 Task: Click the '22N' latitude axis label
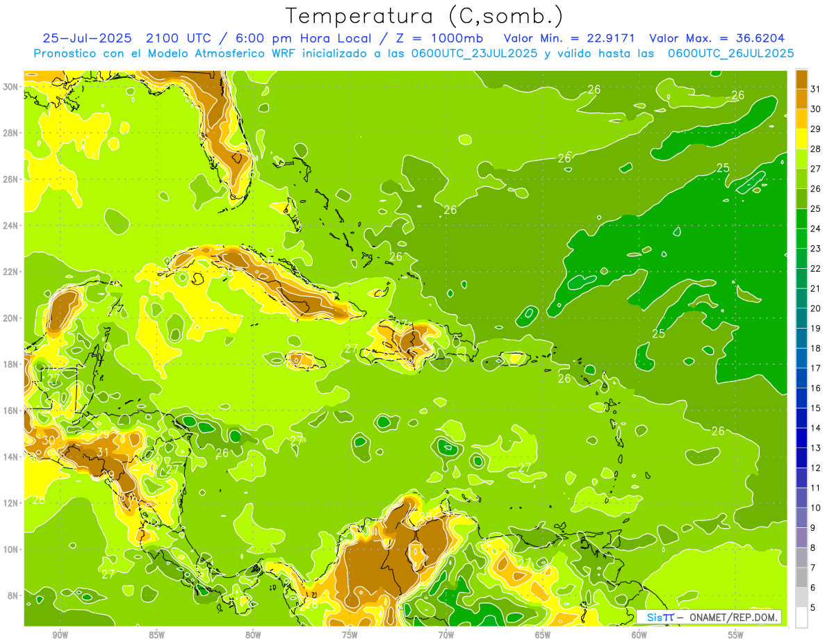tap(11, 271)
